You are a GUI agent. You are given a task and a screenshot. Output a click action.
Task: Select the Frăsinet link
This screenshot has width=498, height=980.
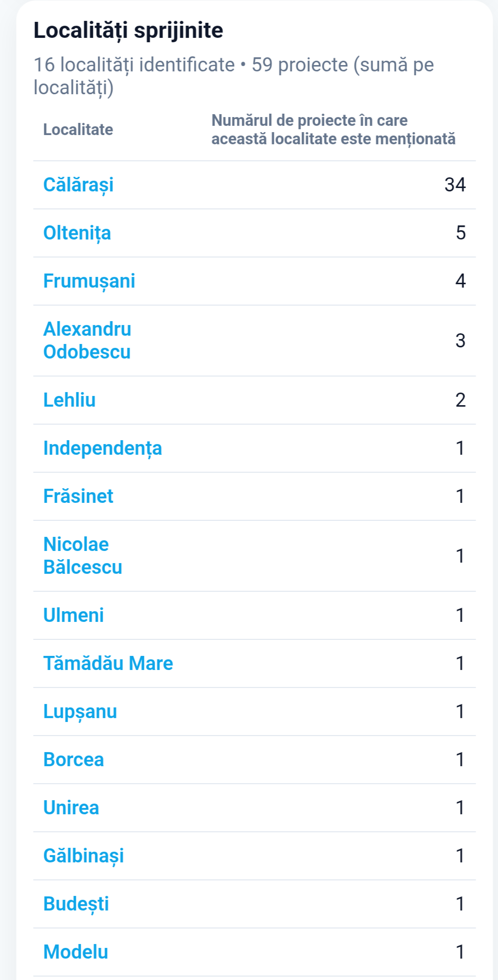(x=78, y=497)
